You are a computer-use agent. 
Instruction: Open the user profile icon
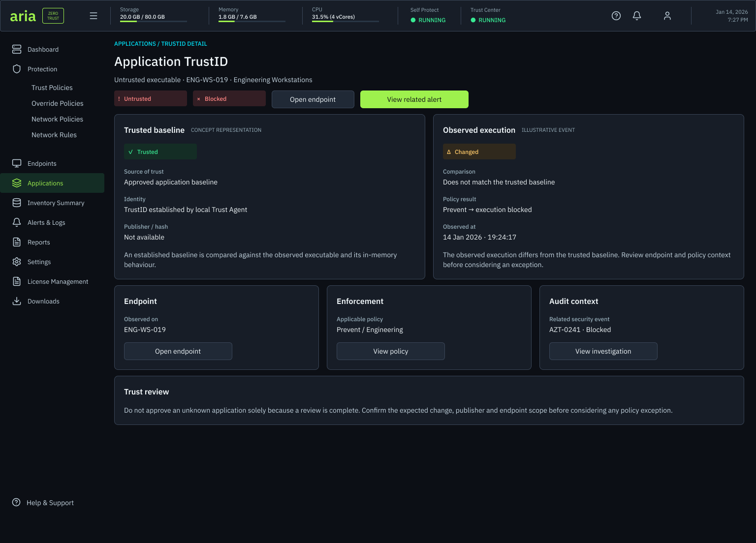pyautogui.click(x=667, y=16)
